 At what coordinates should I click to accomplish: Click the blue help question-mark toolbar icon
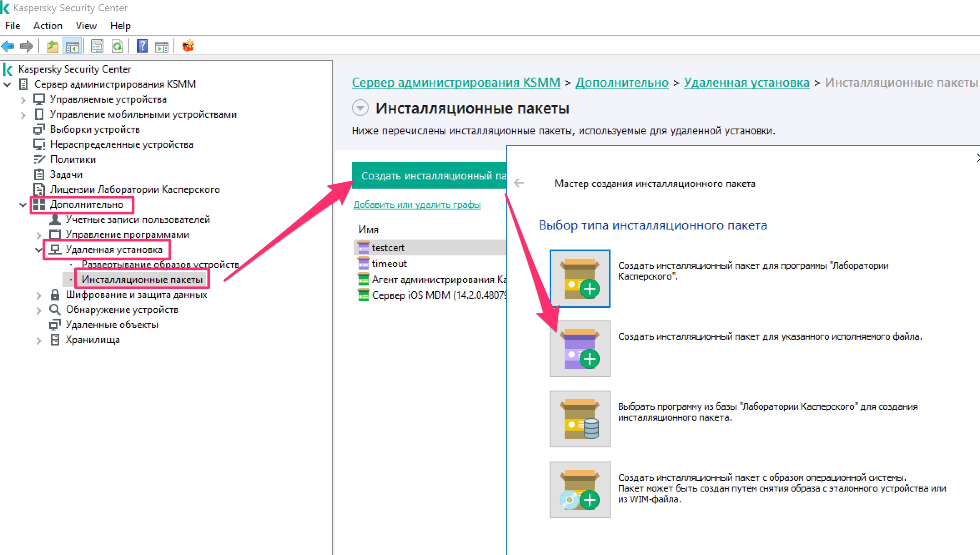coord(142,46)
